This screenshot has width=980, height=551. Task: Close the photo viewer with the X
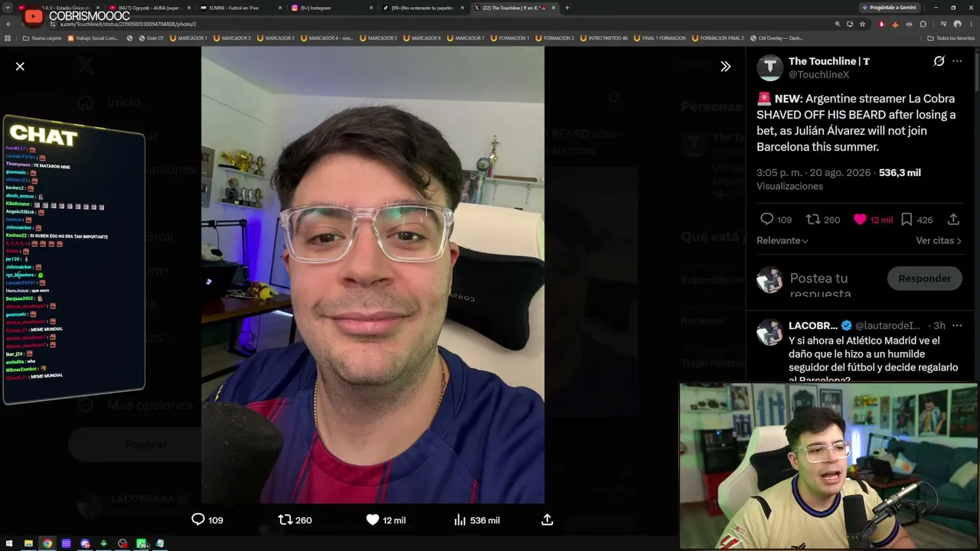tap(20, 67)
